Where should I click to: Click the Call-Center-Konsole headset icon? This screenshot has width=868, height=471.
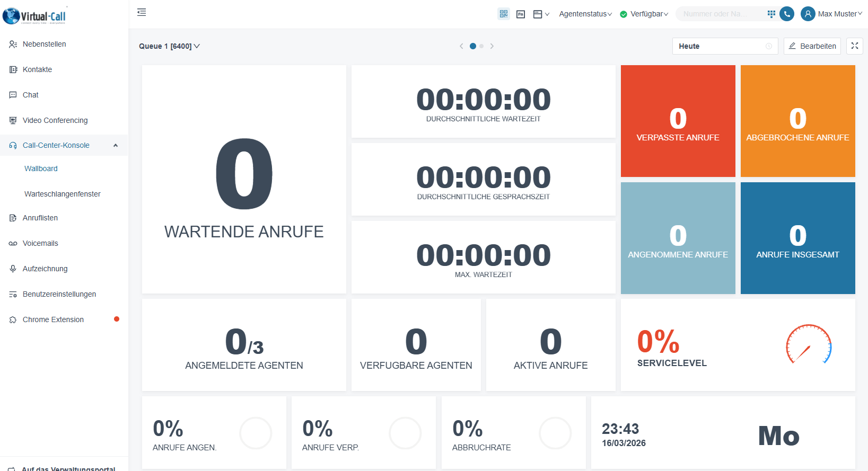[x=13, y=145]
